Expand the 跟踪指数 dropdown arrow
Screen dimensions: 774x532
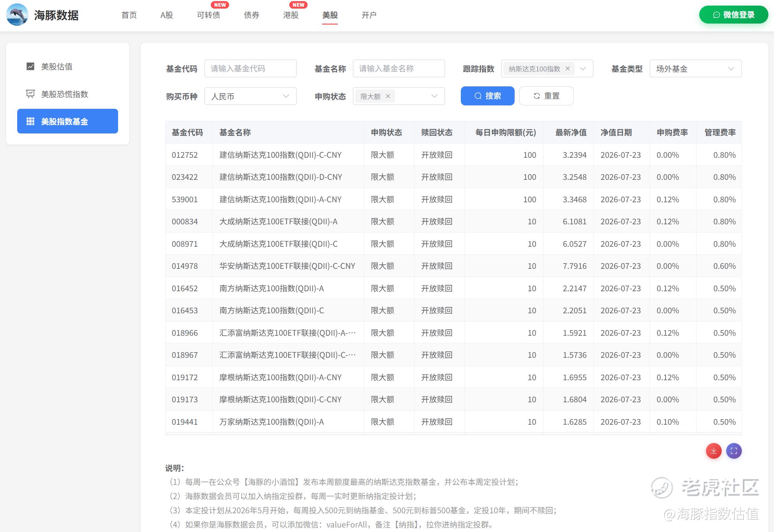[x=583, y=68]
